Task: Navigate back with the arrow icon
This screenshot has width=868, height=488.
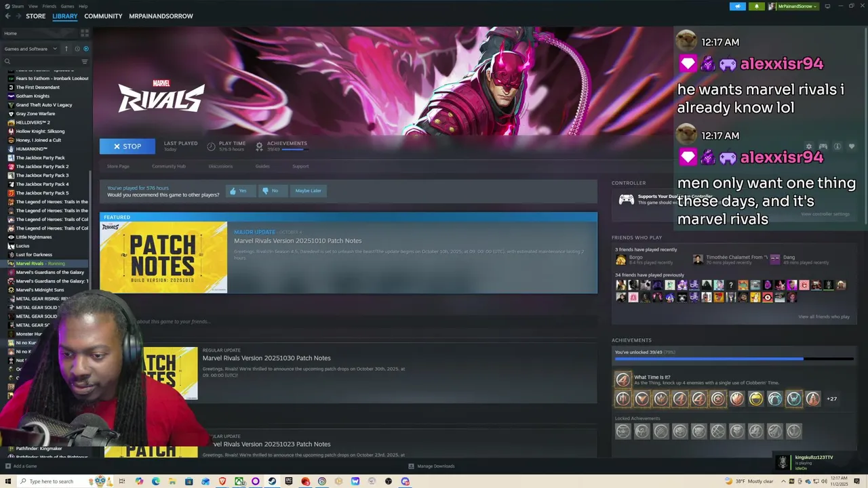Action: (x=9, y=16)
